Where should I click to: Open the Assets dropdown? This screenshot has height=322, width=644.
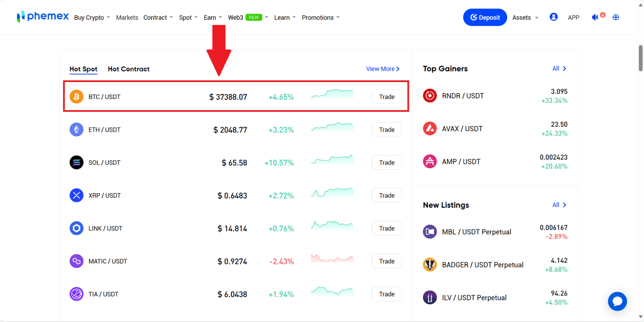coord(525,18)
